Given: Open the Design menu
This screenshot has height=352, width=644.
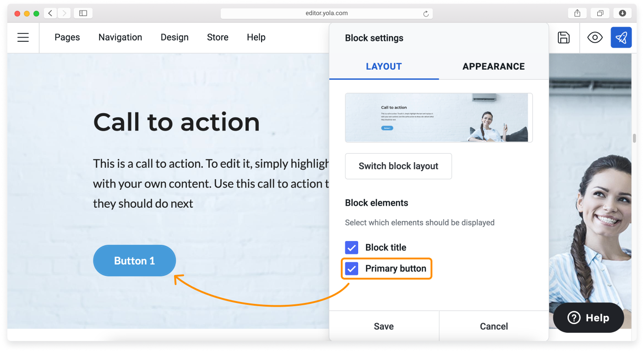Looking at the screenshot, I should [x=175, y=38].
